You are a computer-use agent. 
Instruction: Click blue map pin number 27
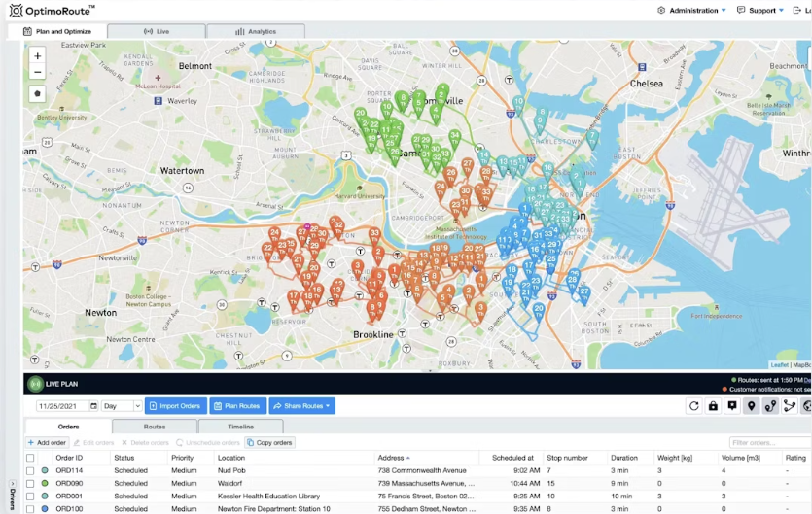coord(584,295)
